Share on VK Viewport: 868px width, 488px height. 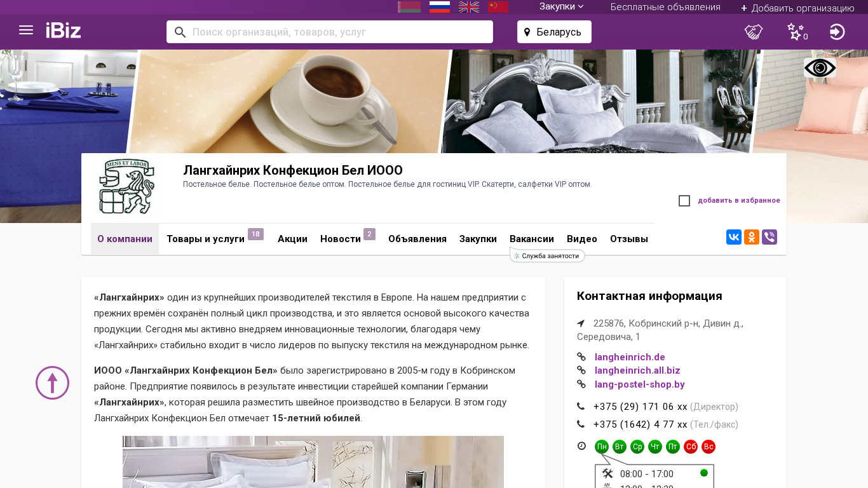[x=734, y=237]
